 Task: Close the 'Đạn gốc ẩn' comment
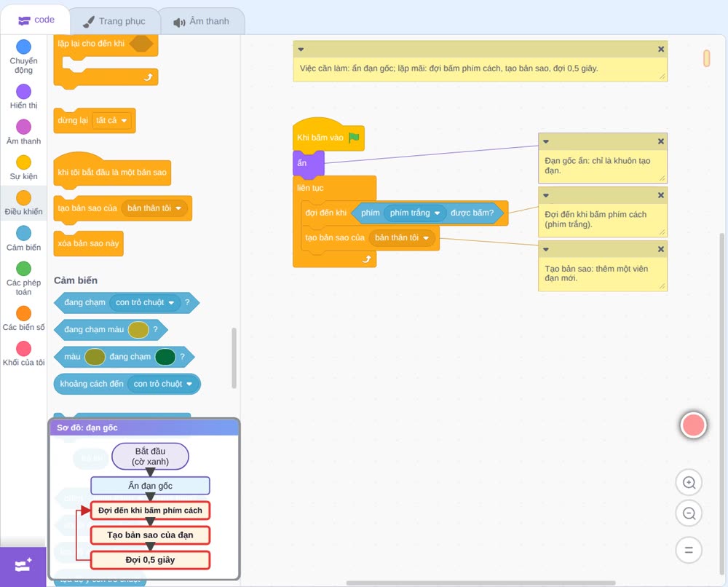coord(661,141)
